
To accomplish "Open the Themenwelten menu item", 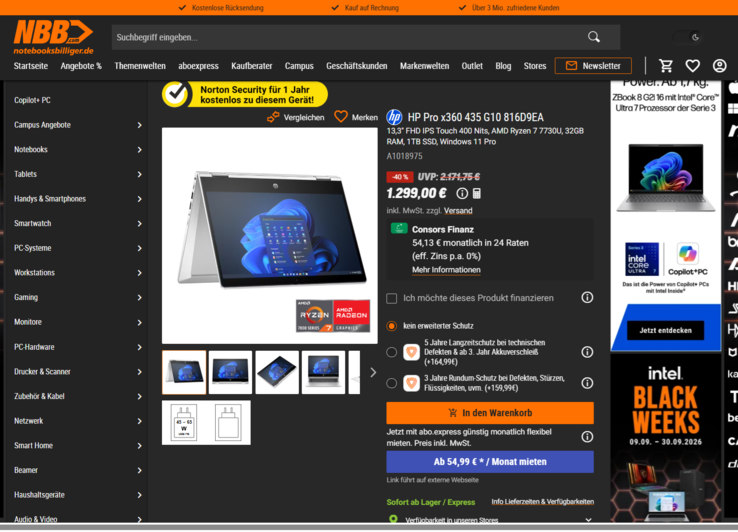I will [x=140, y=66].
